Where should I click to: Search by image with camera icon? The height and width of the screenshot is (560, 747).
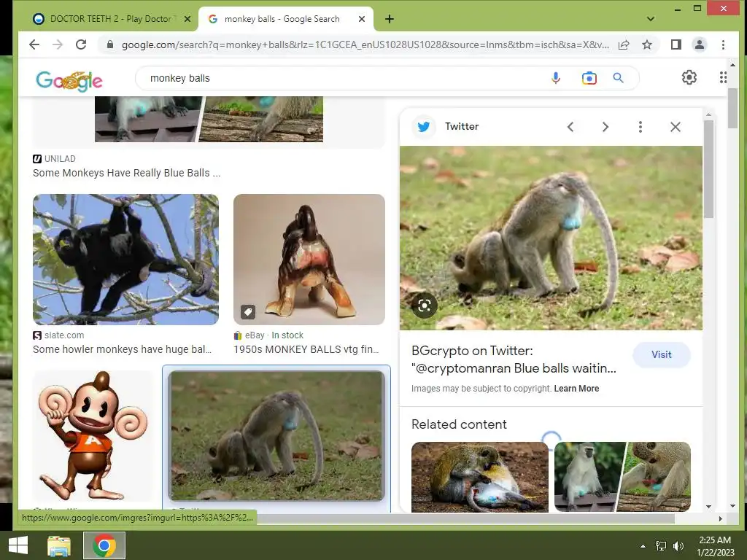point(589,78)
